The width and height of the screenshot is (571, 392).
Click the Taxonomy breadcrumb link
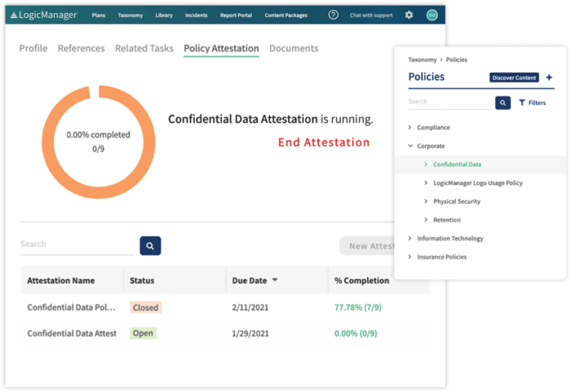click(423, 59)
